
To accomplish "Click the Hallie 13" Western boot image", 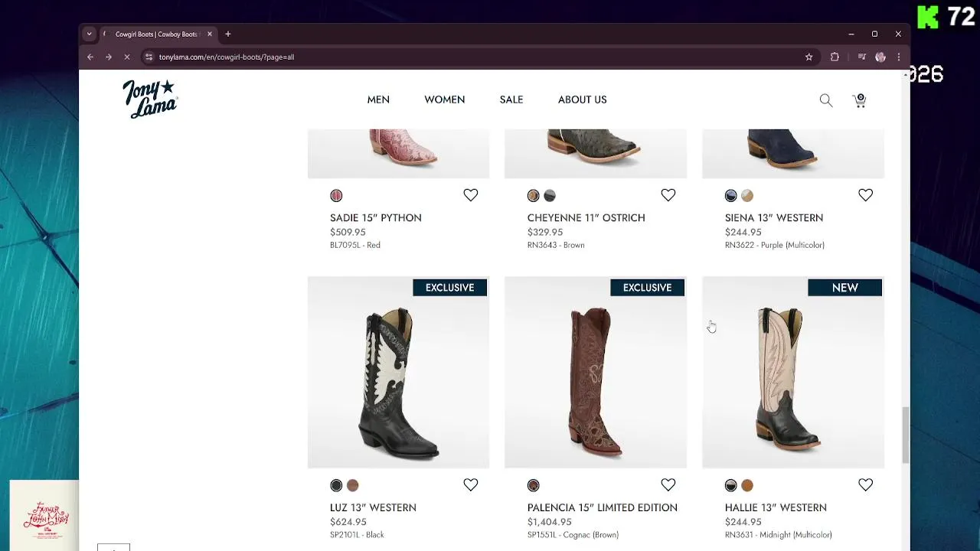I will click(792, 379).
